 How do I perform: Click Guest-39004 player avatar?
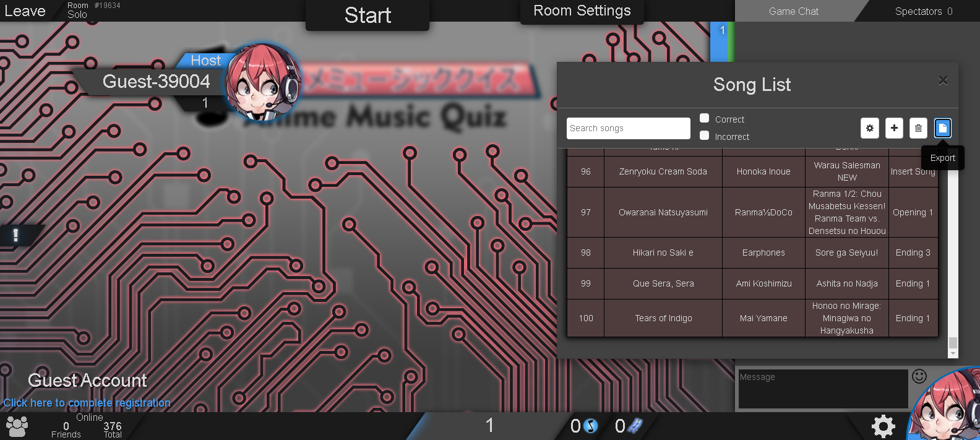[x=264, y=81]
